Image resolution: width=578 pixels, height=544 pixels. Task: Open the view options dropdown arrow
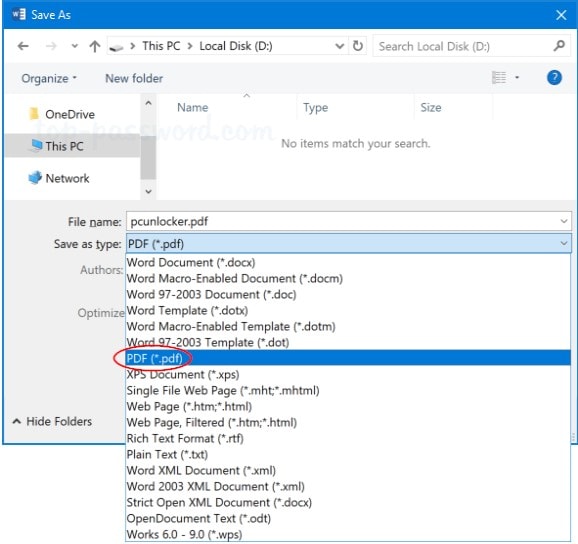[517, 77]
